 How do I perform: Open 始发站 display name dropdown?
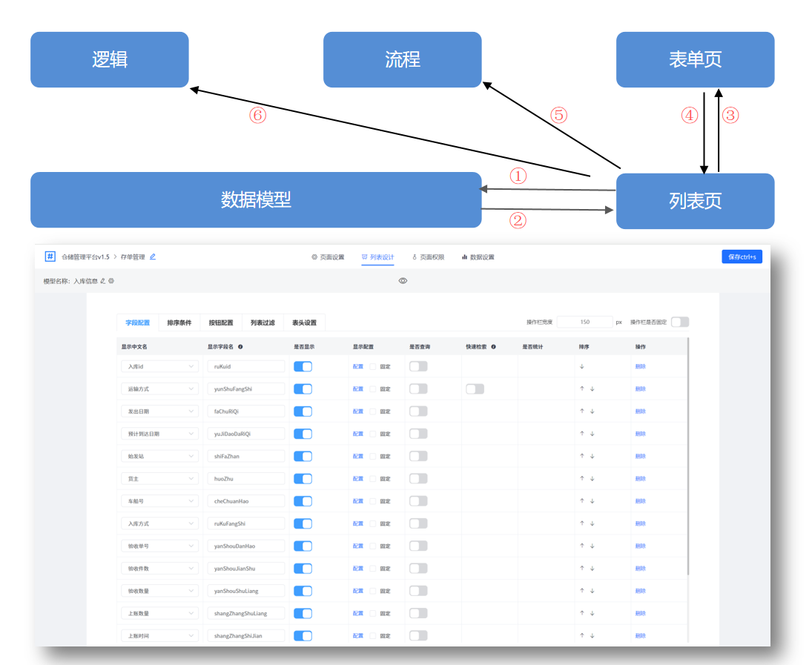point(159,456)
